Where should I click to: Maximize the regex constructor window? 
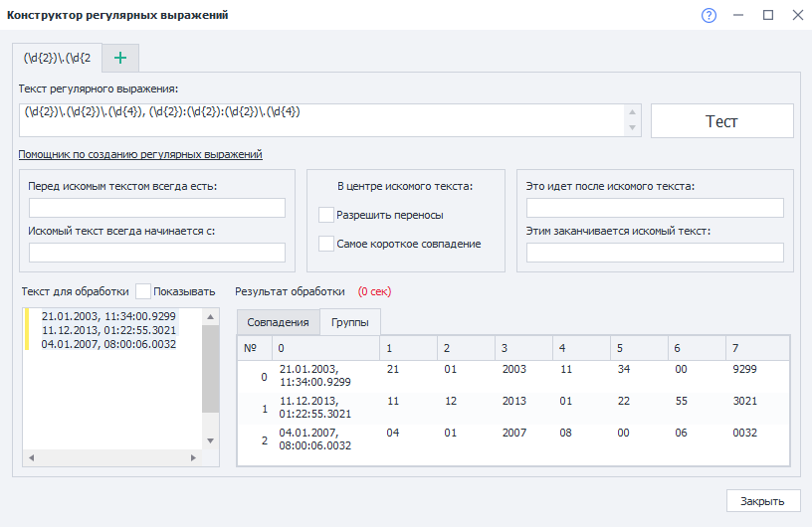(767, 15)
